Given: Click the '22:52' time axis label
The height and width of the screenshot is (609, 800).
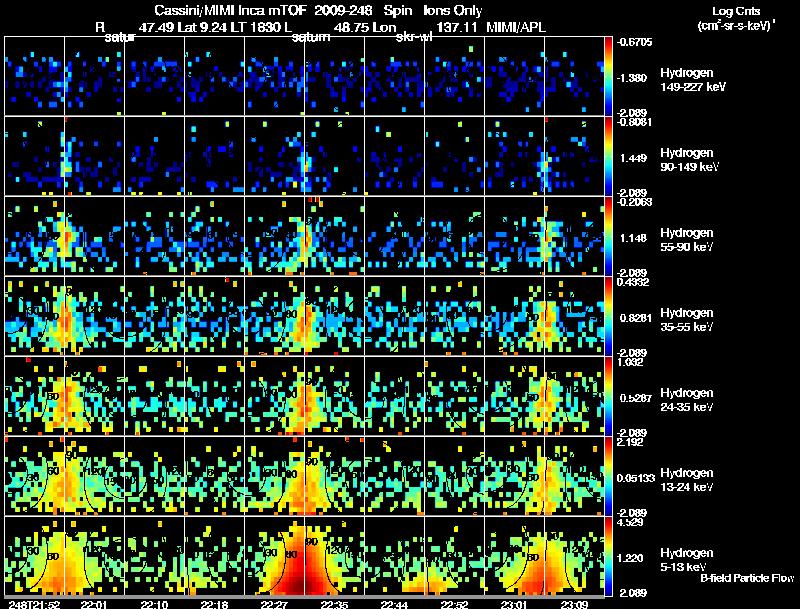Looking at the screenshot, I should tap(454, 605).
